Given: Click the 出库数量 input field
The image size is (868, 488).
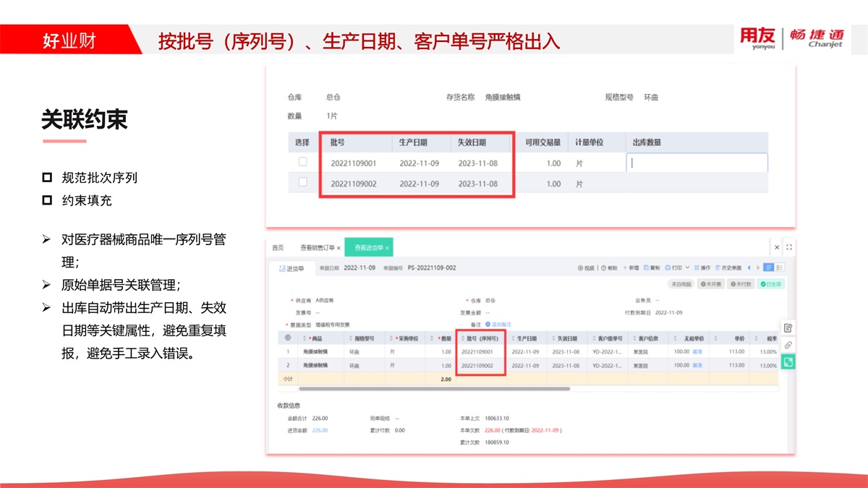Looking at the screenshot, I should (x=696, y=163).
